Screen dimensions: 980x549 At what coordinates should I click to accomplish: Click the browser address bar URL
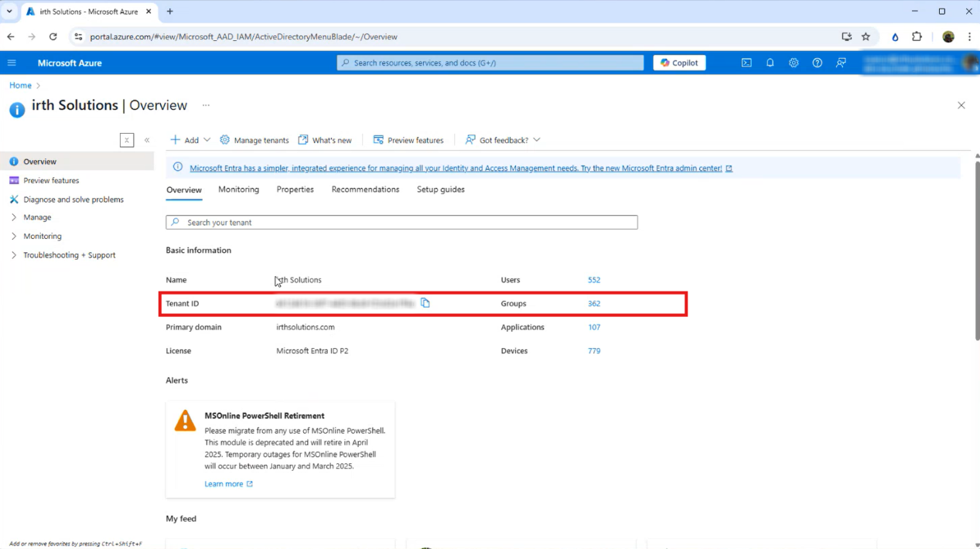pos(244,36)
